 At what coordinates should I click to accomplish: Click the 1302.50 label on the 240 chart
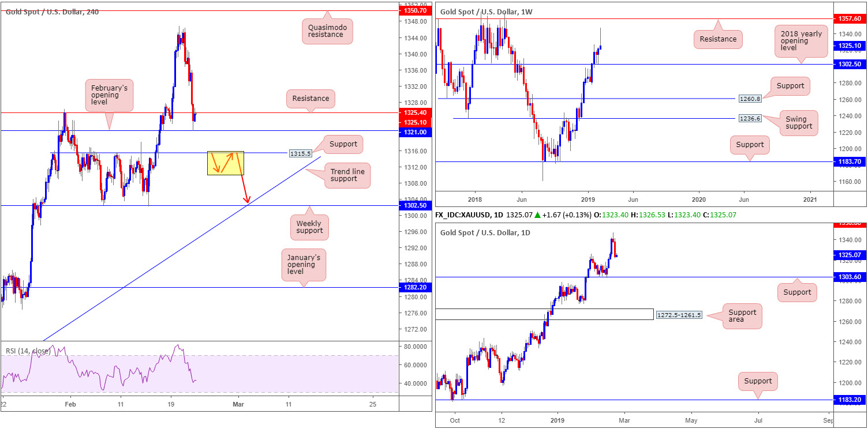click(x=416, y=205)
